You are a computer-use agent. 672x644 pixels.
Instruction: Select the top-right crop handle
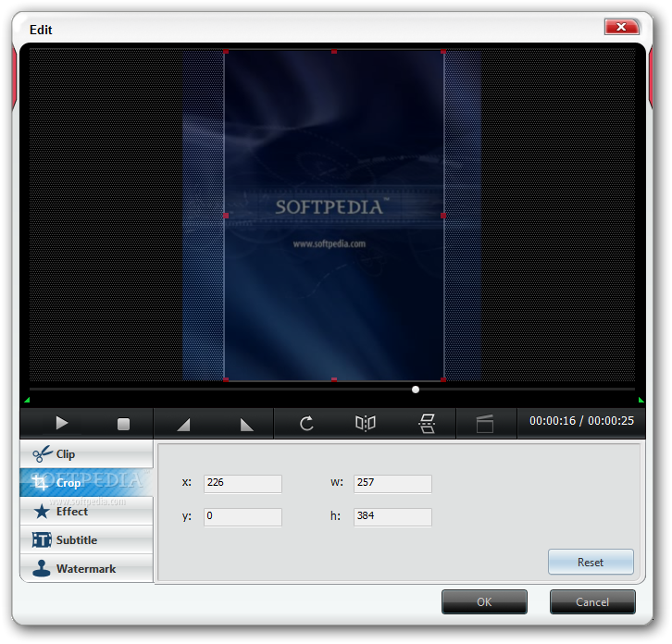click(443, 52)
